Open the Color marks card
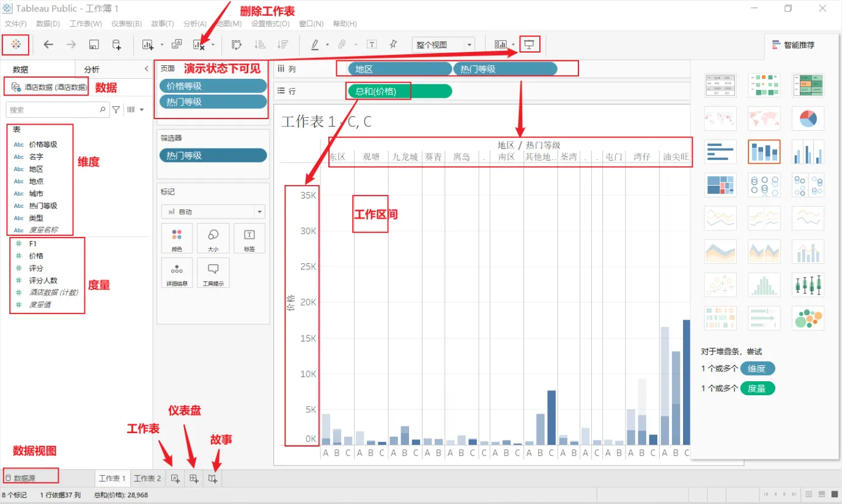This screenshot has width=842, height=504. (177, 239)
